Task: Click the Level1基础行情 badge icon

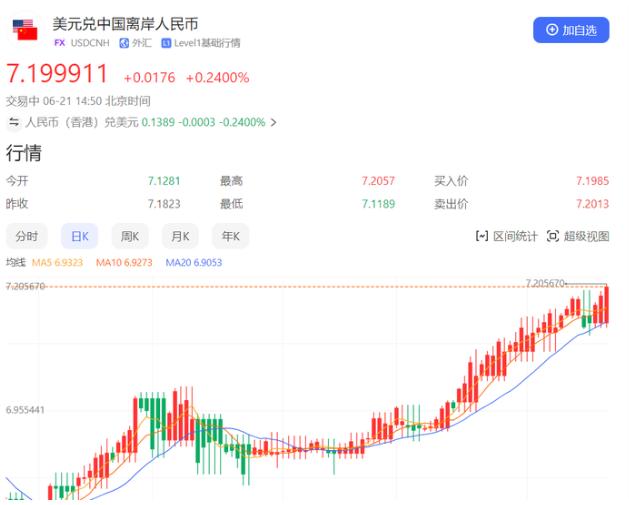Action: tap(166, 43)
